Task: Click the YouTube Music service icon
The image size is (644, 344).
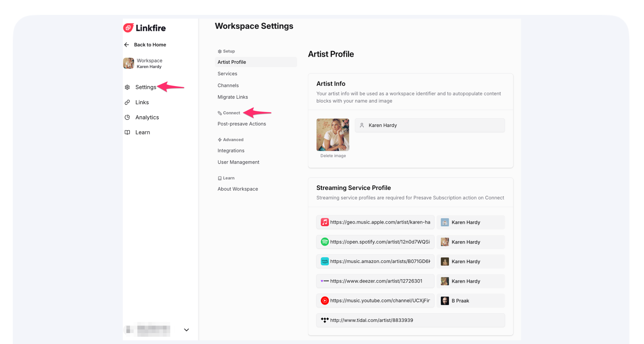Action: click(324, 301)
